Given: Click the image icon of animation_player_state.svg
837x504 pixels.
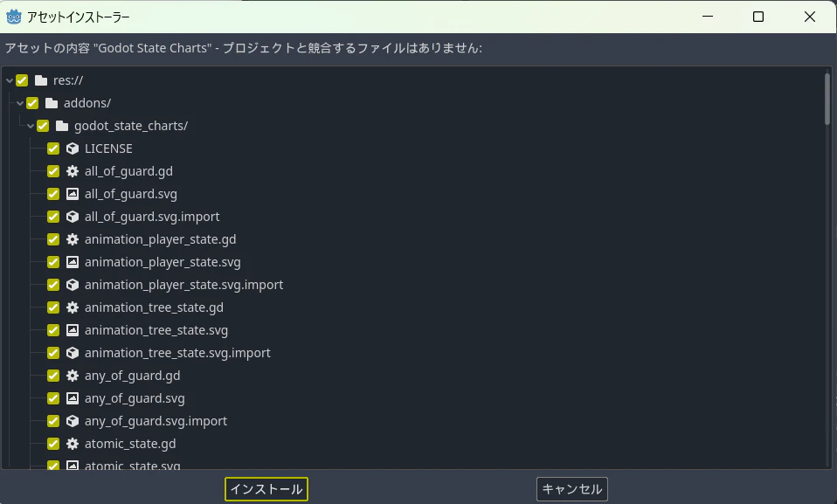Looking at the screenshot, I should (x=73, y=262).
